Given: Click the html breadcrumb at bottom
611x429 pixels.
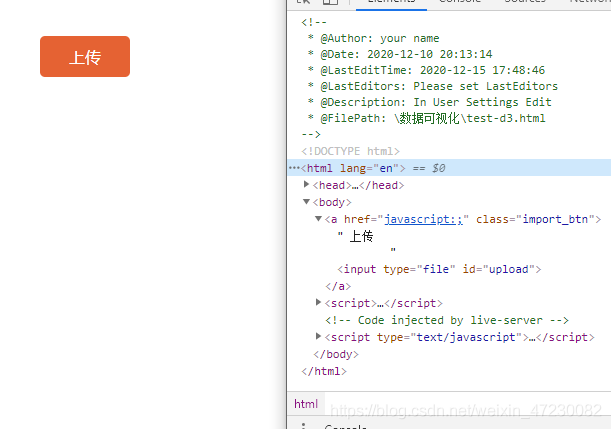Looking at the screenshot, I should (306, 404).
